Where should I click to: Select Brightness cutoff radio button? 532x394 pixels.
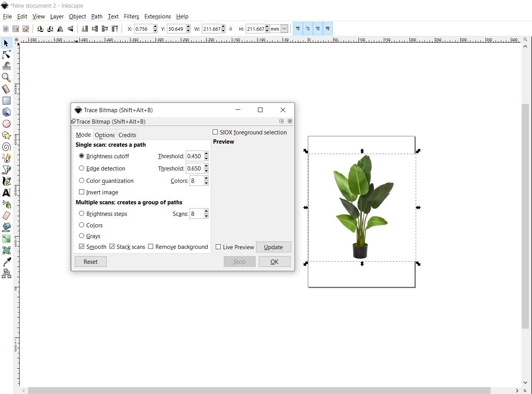tap(81, 156)
